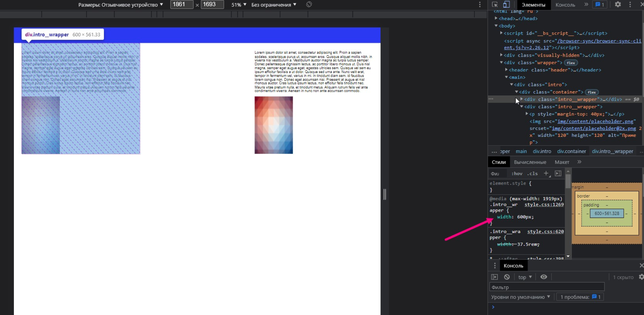Collapse the div class wrapper node
This screenshot has height=315, width=644.
click(501, 62)
